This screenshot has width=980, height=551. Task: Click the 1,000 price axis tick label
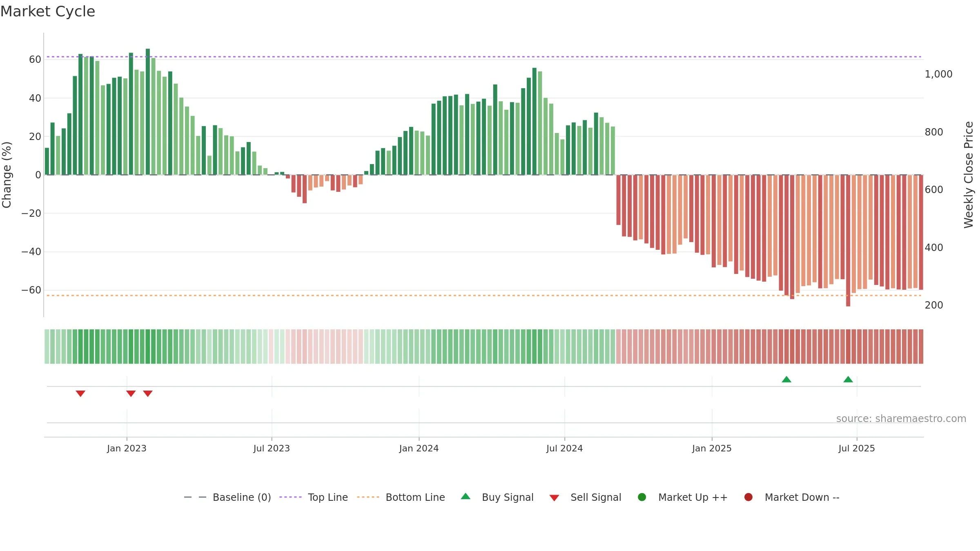click(x=938, y=74)
